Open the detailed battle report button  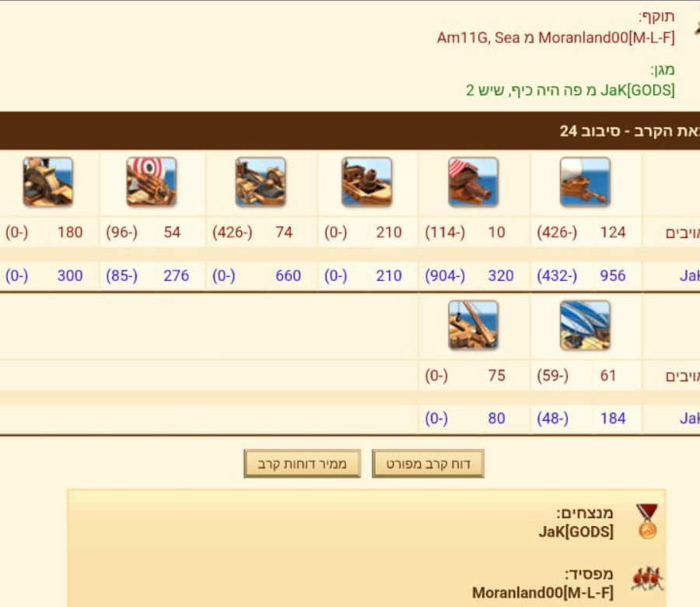[428, 464]
